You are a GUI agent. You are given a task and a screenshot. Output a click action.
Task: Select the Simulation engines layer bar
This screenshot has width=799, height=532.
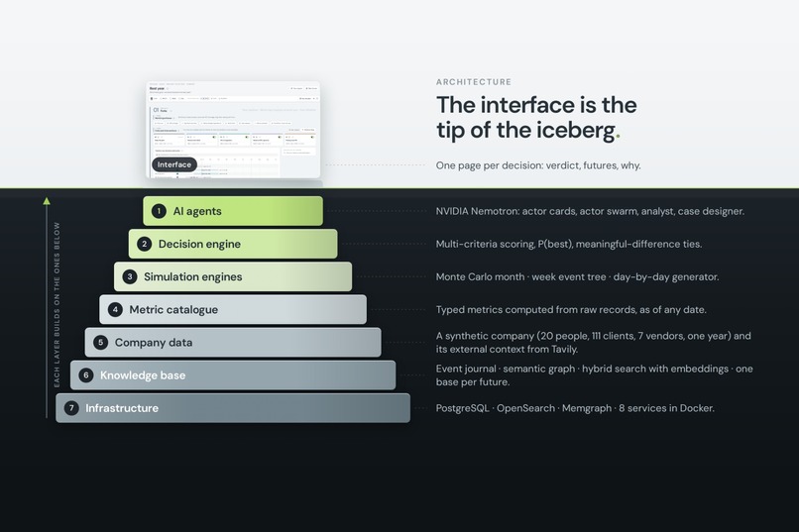[233, 277]
